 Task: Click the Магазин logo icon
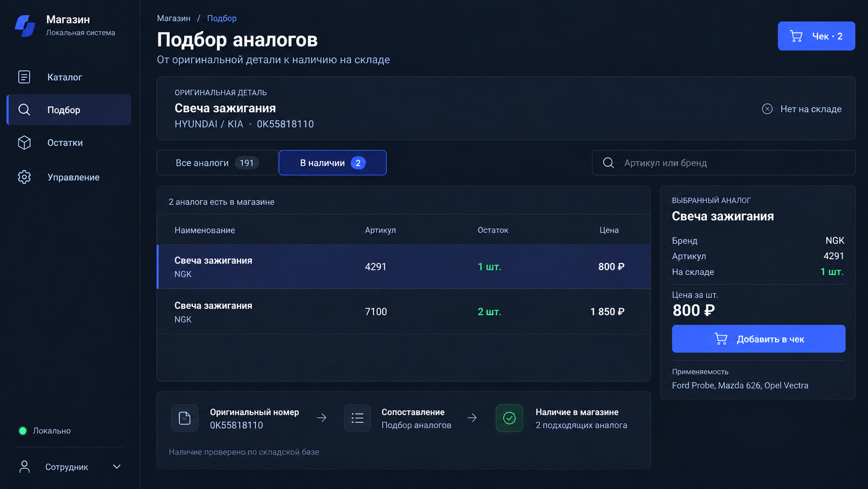coord(25,26)
